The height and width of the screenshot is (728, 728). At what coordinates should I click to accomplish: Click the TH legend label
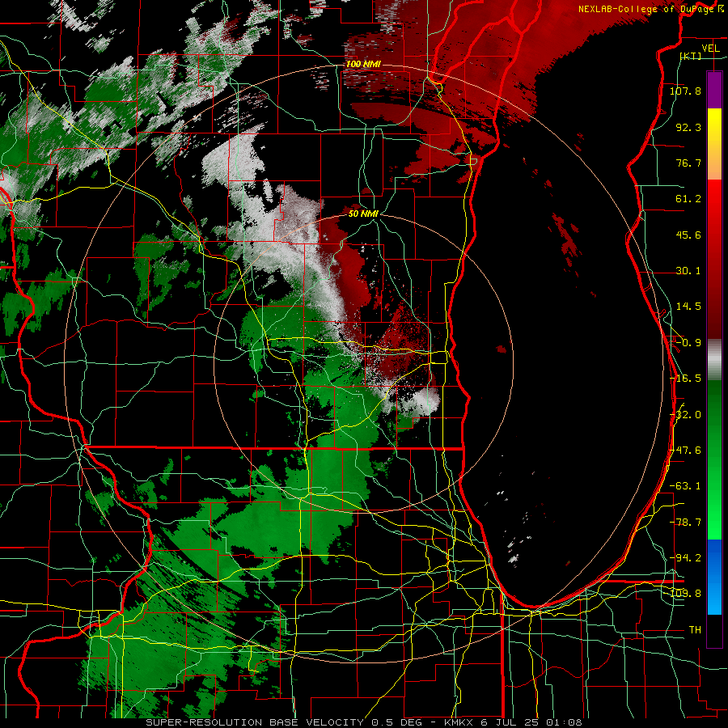point(695,630)
